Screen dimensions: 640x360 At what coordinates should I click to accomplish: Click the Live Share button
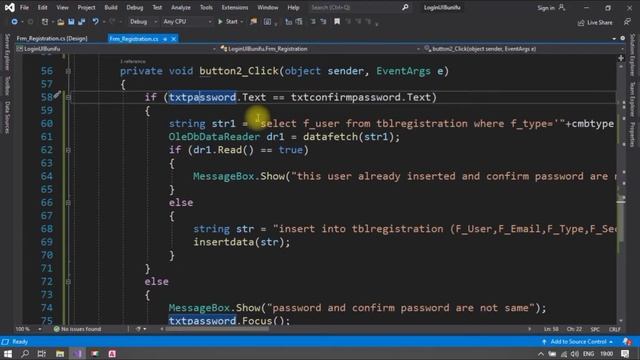[595, 22]
